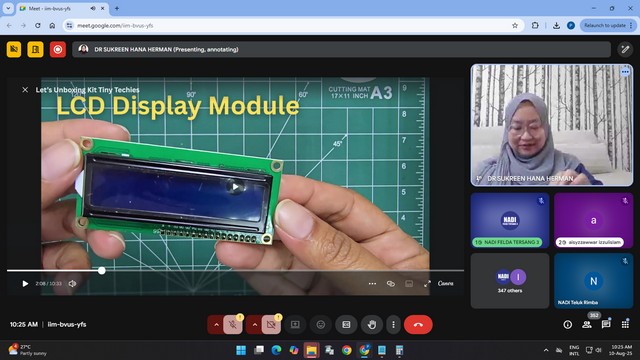Open the activities grid icon
This screenshot has height=360, width=640.
coord(625,324)
